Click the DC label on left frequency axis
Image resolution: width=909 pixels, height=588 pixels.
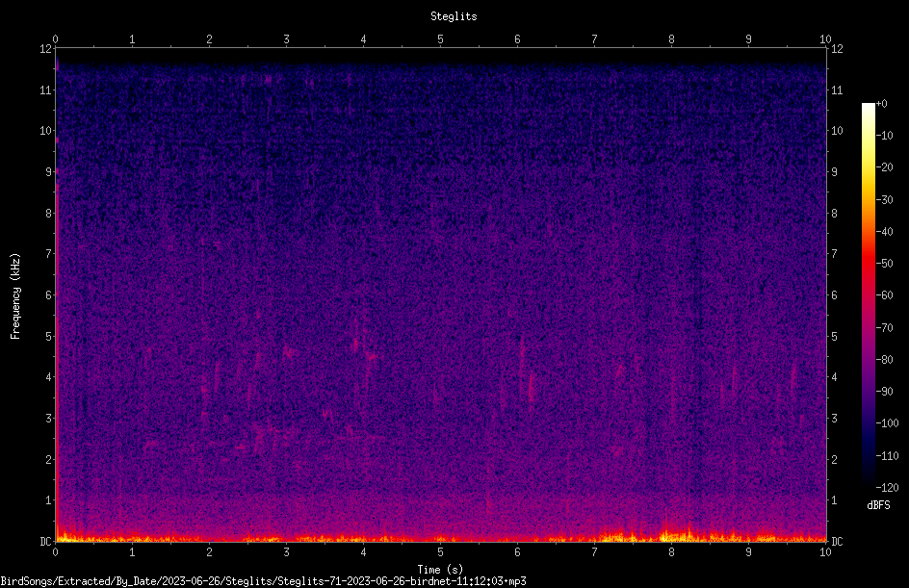pos(45,541)
